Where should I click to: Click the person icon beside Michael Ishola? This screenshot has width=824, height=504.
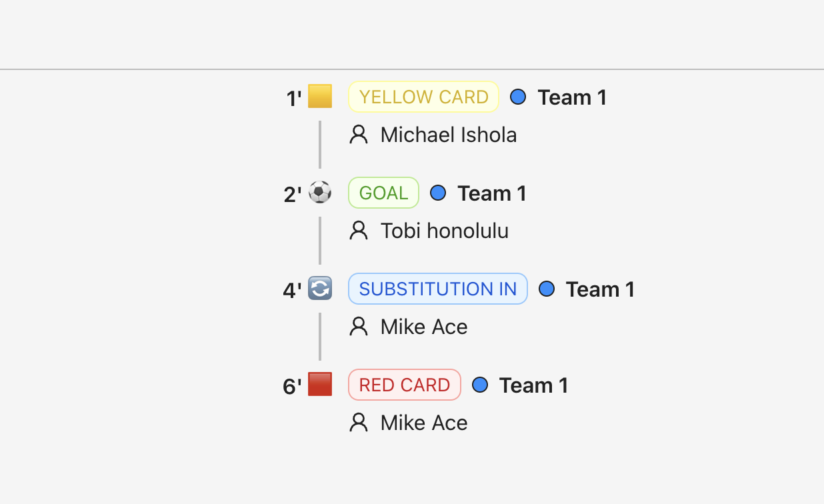pyautogui.click(x=359, y=135)
